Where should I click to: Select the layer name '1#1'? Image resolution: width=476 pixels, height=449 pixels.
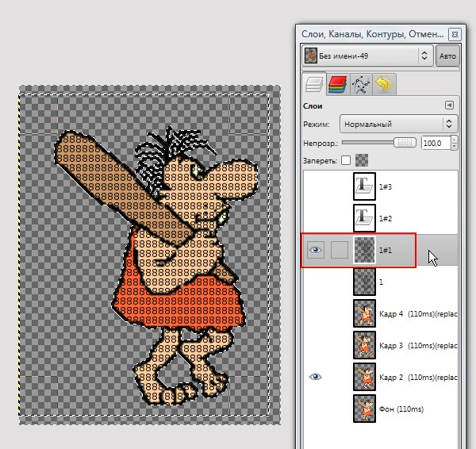[x=386, y=250]
